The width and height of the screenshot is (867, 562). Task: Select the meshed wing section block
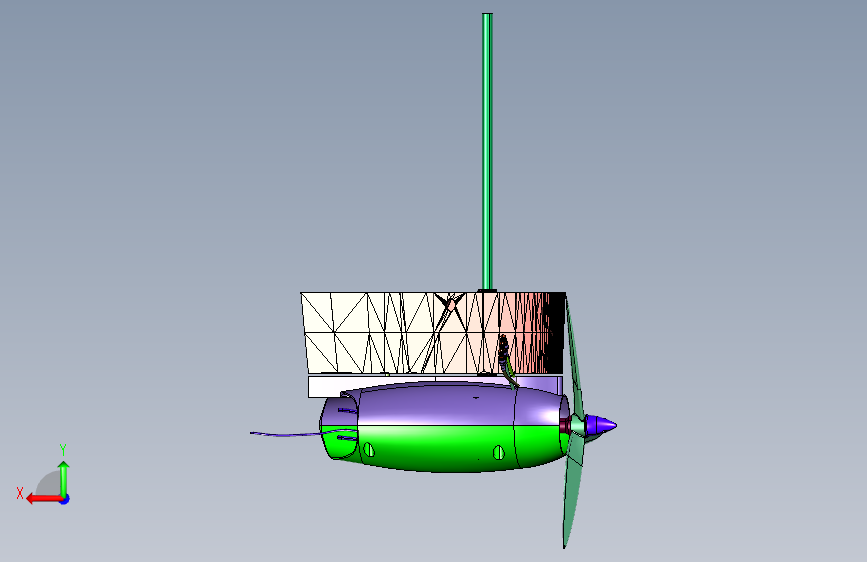click(x=433, y=332)
